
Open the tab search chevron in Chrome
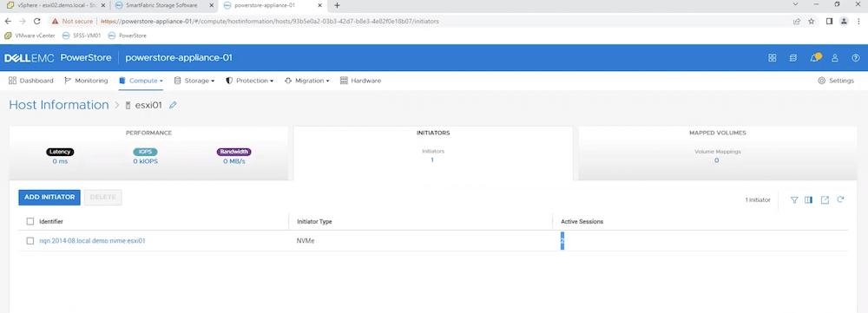click(795, 4)
